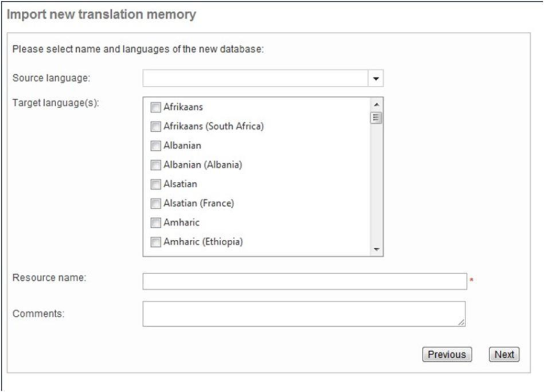Screen dimensions: 544x392
Task: Click inside the Source language combo box
Action: point(255,79)
